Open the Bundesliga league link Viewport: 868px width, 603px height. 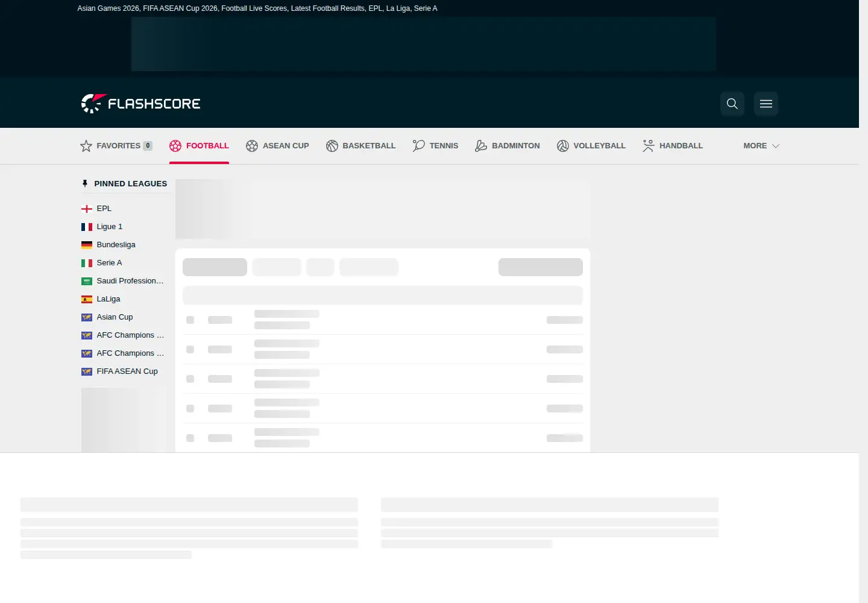[116, 245]
